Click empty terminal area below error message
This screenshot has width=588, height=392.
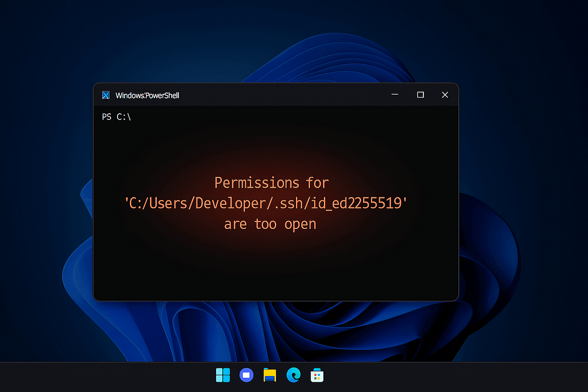point(274,269)
